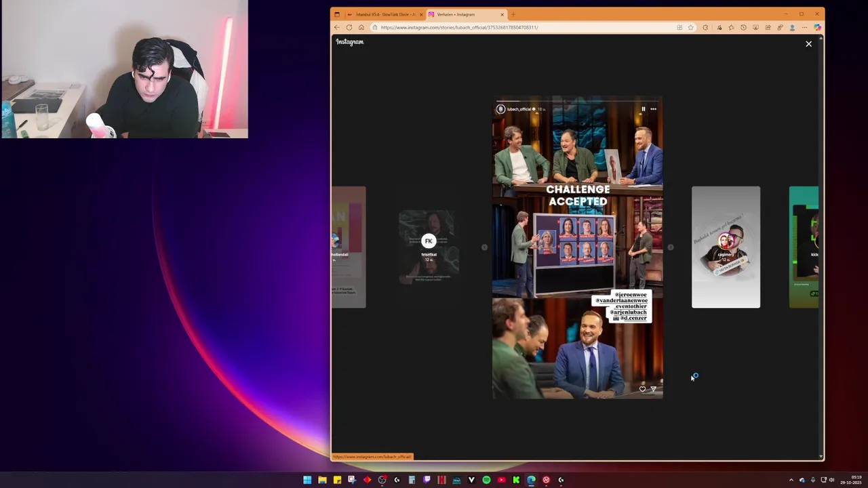
Task: Open Netflix from taskbar
Action: [x=441, y=480]
